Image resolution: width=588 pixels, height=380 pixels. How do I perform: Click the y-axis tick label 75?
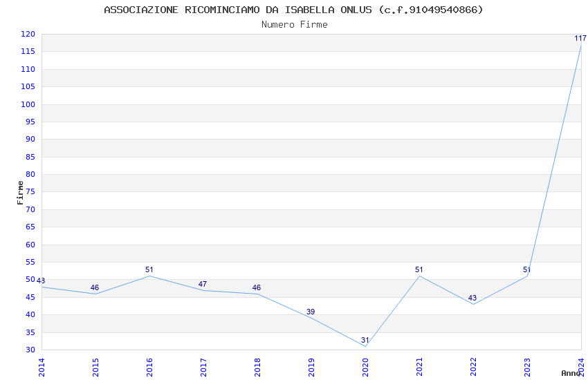30,191
